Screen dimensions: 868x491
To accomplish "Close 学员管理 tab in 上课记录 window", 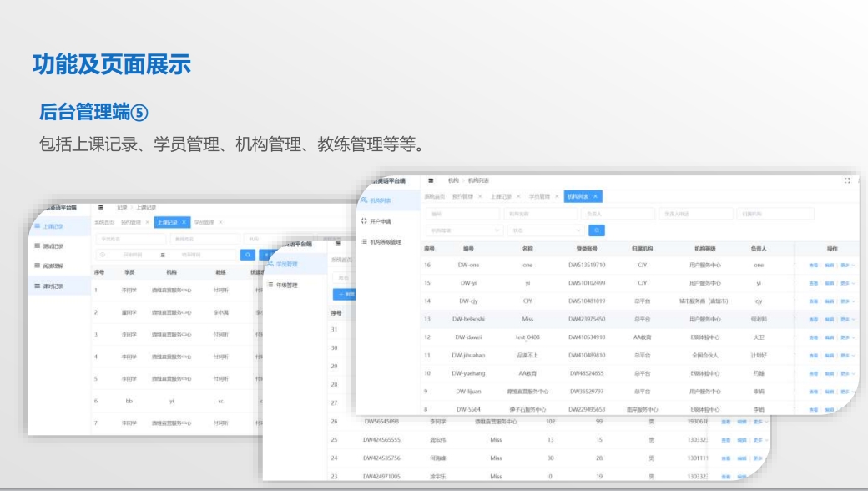I will [x=220, y=222].
